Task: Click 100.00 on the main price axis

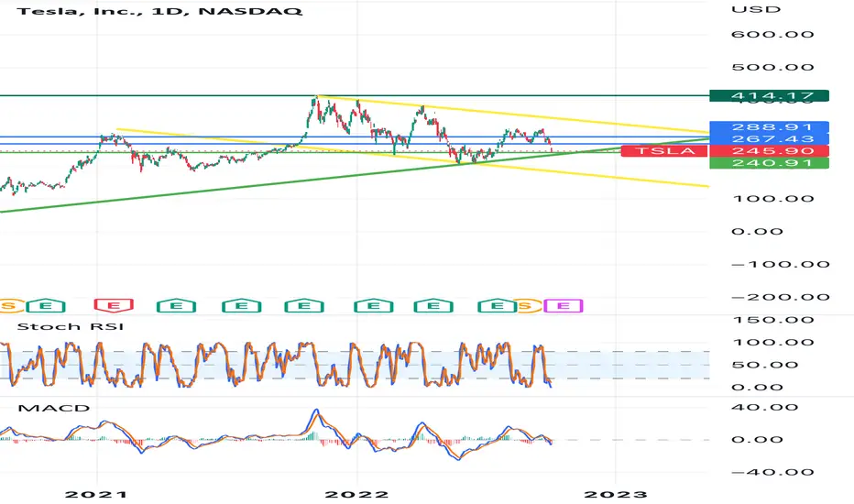Action: (x=772, y=199)
